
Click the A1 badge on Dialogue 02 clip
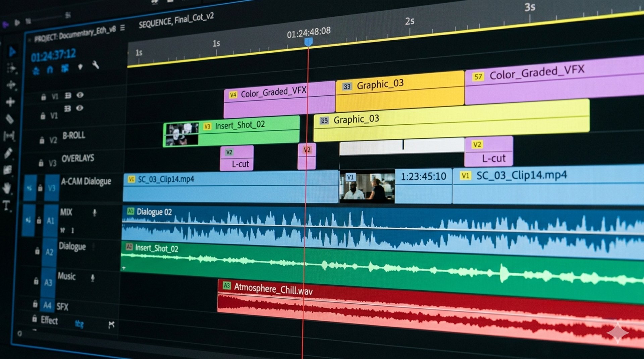click(x=130, y=211)
